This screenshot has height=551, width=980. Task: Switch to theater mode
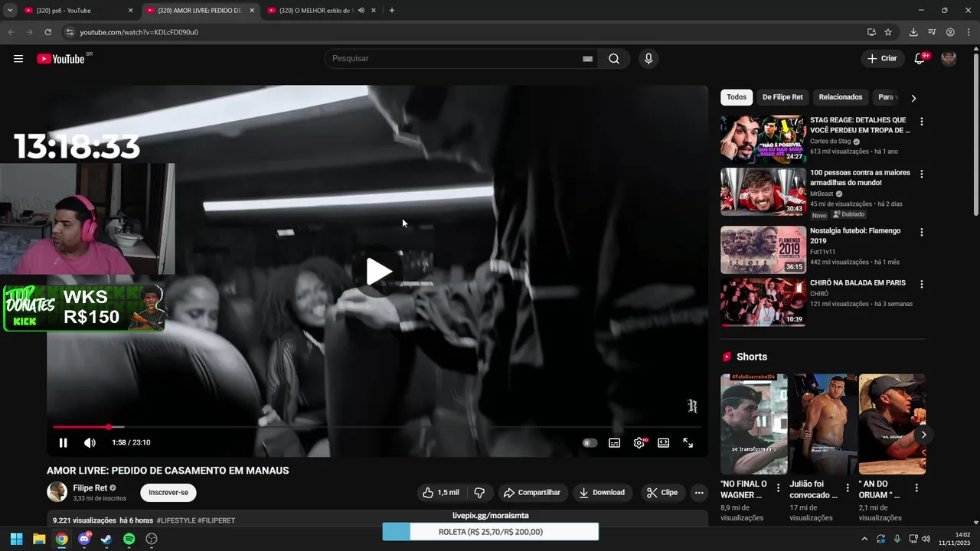click(x=663, y=442)
